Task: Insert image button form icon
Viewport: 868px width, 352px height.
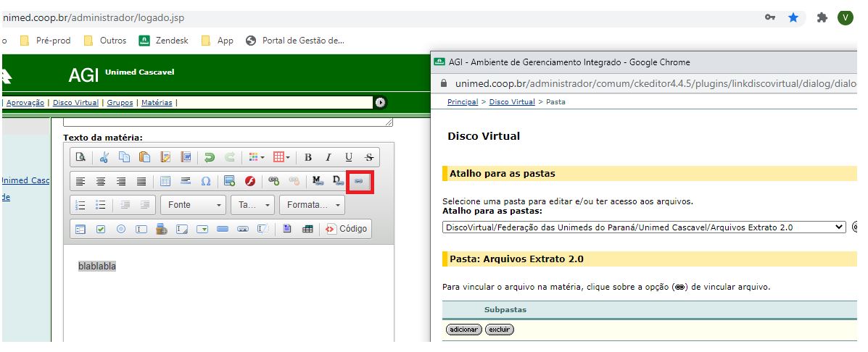Action: click(243, 229)
